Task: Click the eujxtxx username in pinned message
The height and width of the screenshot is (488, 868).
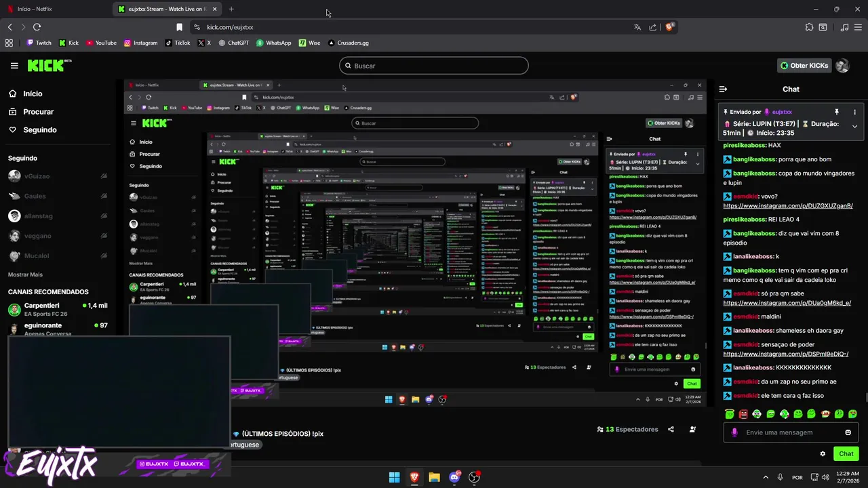Action: pos(782,112)
